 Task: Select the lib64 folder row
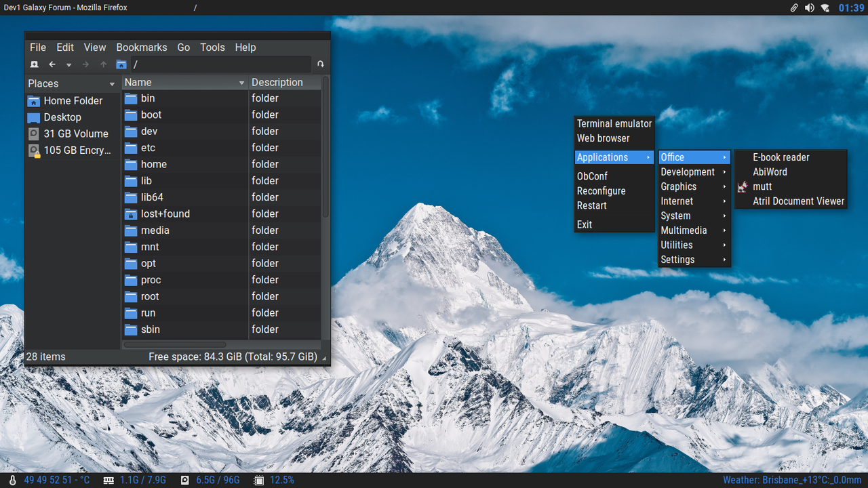[221, 197]
